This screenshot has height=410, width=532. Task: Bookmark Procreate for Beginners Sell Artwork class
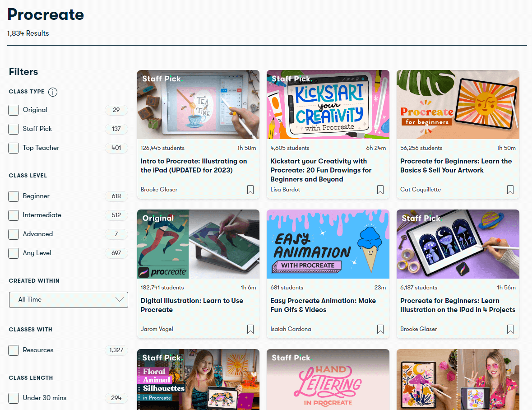coord(510,190)
